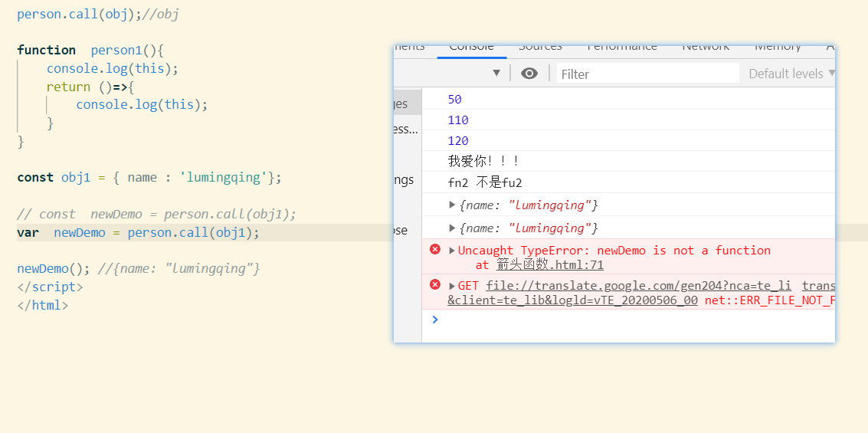Click the closing </html> tag
The width and height of the screenshot is (868, 433).
(43, 305)
